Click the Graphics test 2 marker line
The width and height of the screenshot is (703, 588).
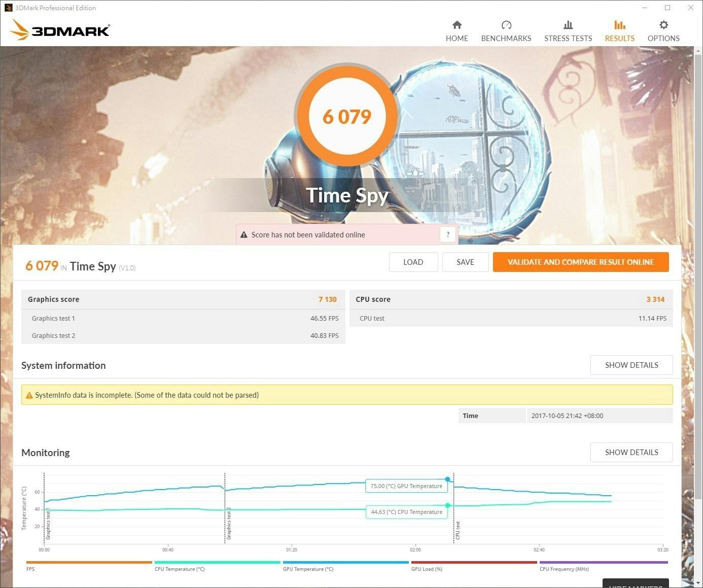pos(225,508)
